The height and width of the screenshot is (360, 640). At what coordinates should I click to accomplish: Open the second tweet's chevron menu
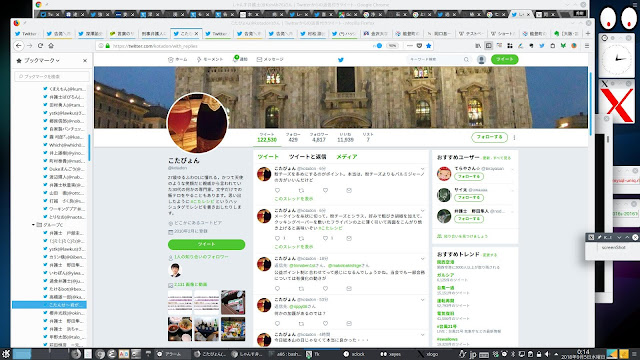[x=422, y=211]
